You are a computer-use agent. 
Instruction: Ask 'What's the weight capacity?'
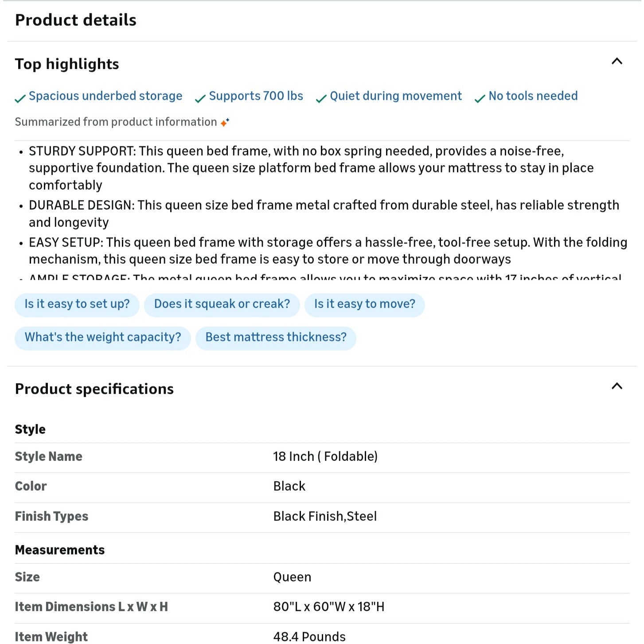tap(103, 337)
